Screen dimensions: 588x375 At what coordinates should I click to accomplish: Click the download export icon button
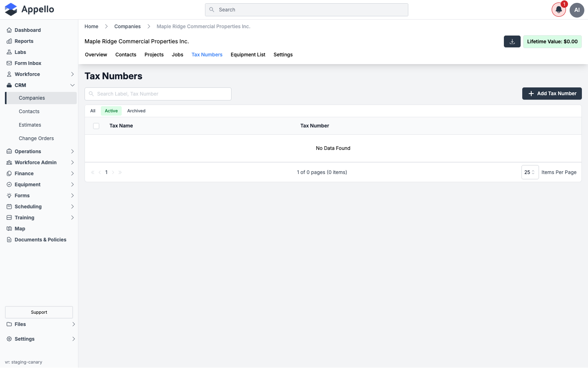click(x=512, y=42)
